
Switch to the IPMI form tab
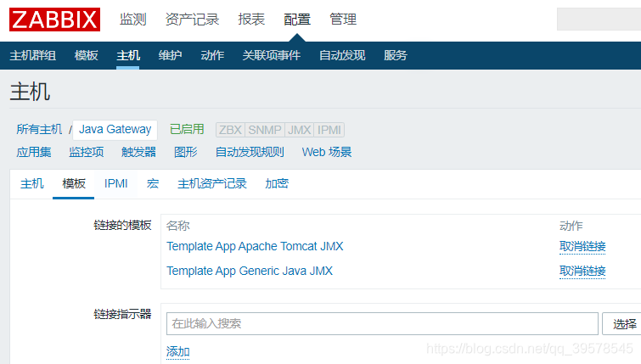coord(115,184)
